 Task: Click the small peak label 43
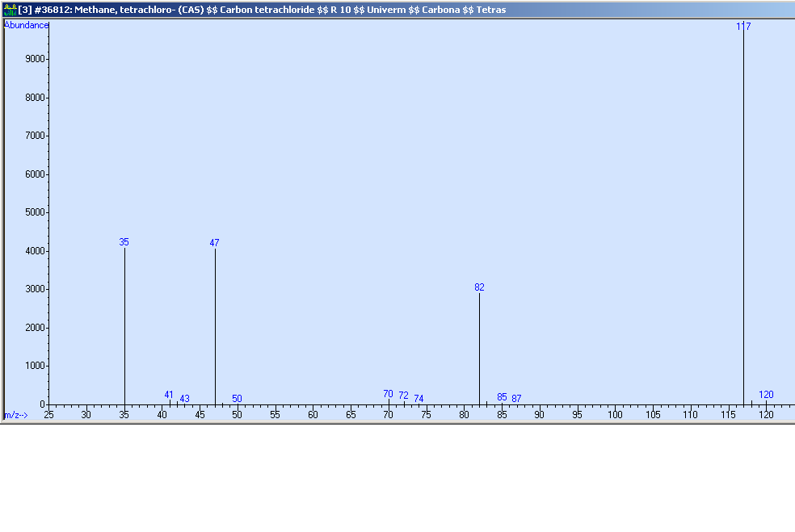tap(184, 399)
